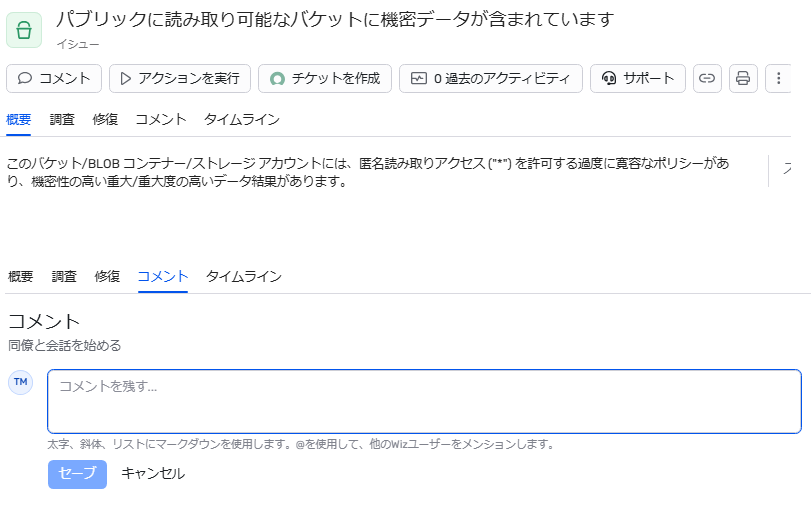This screenshot has width=811, height=512.
Task: Switch to the lower タイムライン tab
Action: tap(243, 276)
